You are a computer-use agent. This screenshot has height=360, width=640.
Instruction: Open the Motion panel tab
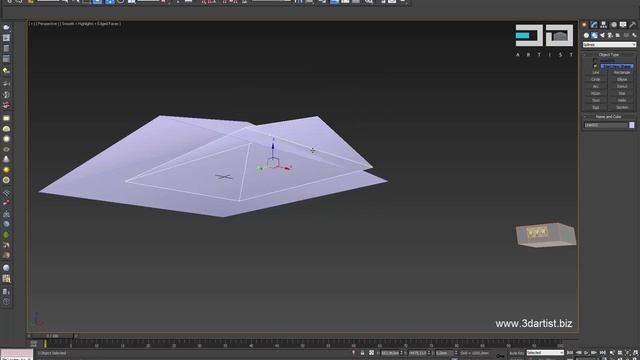point(613,25)
